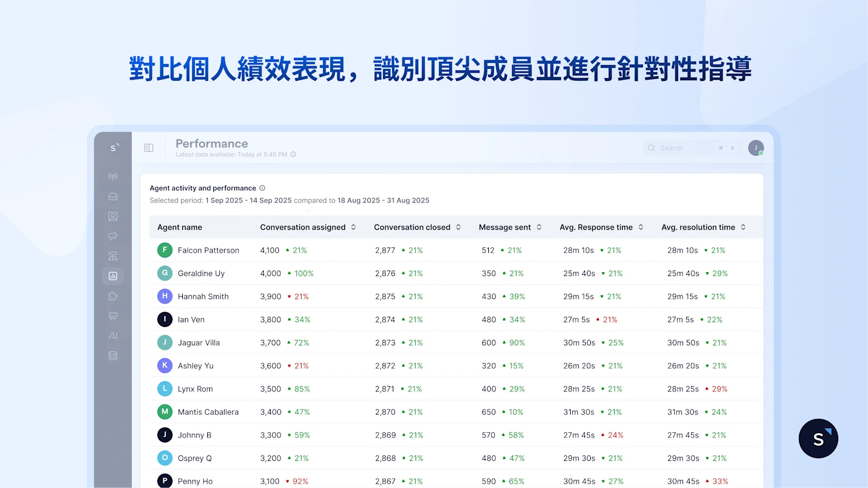Open the user profile menu via the J avatar
This screenshot has height=488, width=868.
pyautogui.click(x=756, y=147)
